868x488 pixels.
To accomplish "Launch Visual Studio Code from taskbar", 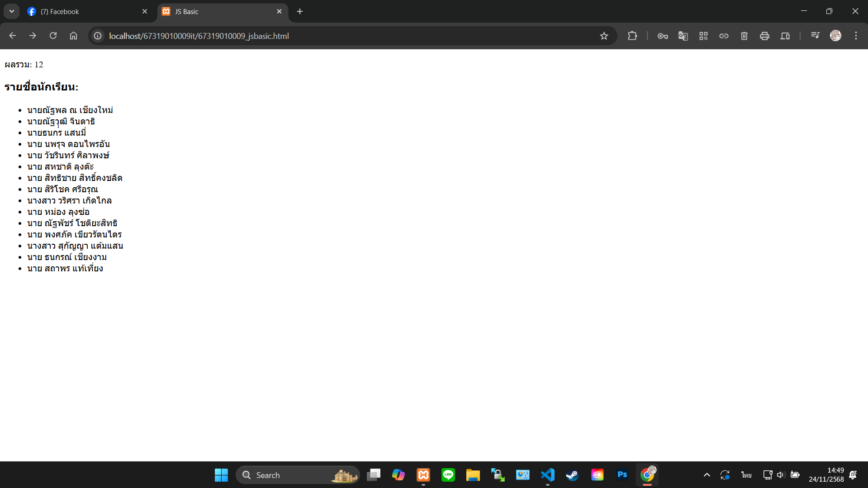I will 547,475.
